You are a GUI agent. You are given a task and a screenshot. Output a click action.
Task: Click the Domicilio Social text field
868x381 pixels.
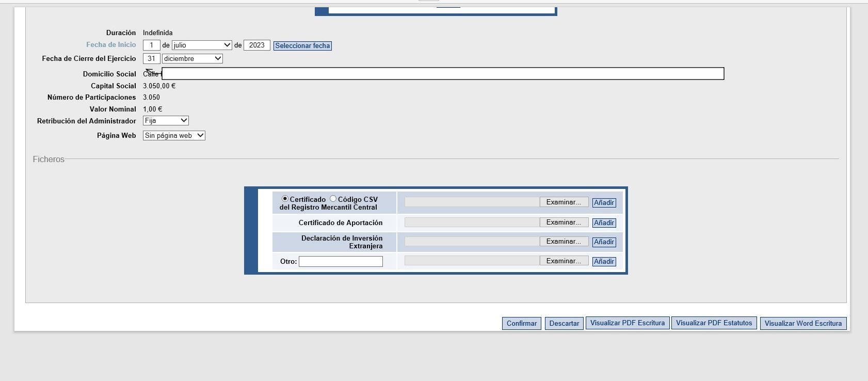click(x=443, y=74)
